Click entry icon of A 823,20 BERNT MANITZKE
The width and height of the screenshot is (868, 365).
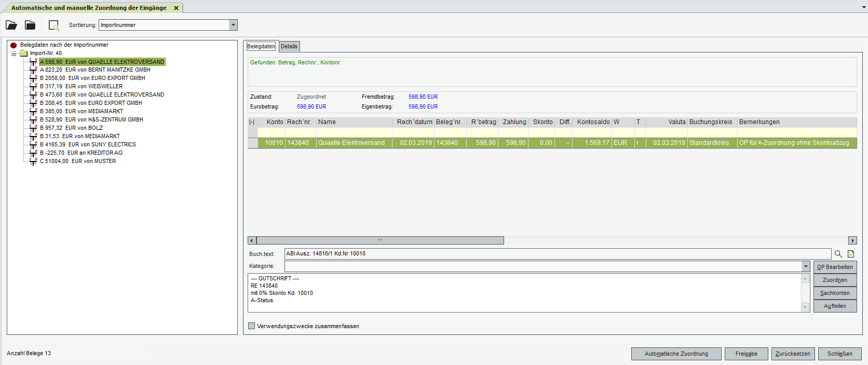tap(33, 70)
